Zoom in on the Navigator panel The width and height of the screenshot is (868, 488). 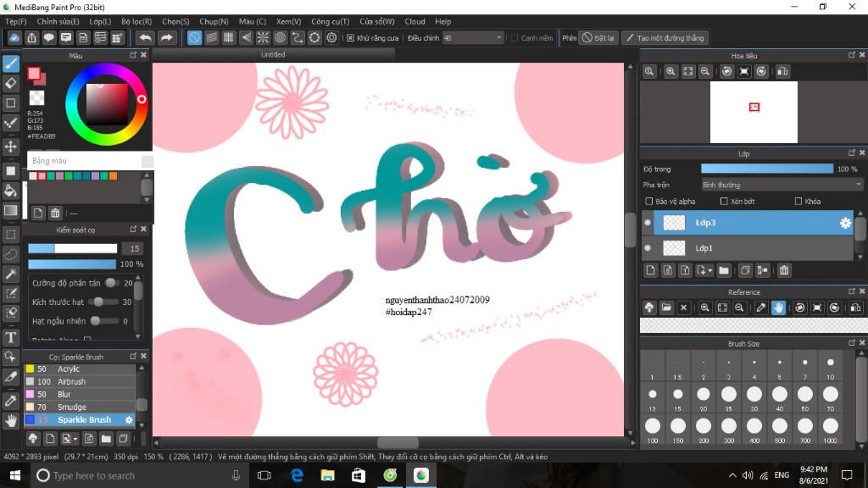(x=670, y=71)
